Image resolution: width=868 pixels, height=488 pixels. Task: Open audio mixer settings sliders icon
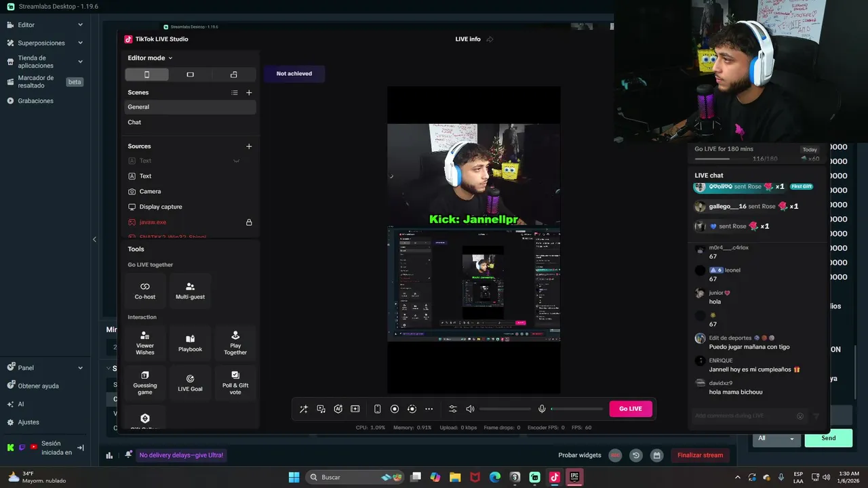(453, 409)
